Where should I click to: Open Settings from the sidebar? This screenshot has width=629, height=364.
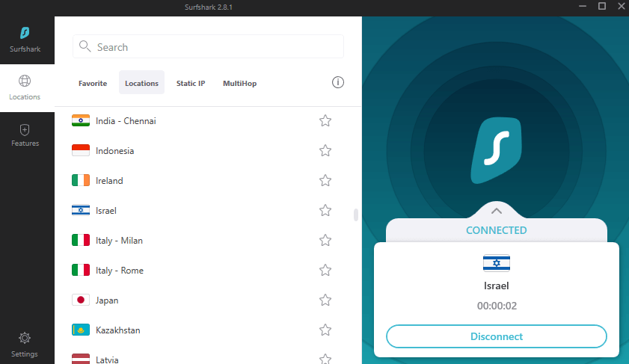point(25,345)
